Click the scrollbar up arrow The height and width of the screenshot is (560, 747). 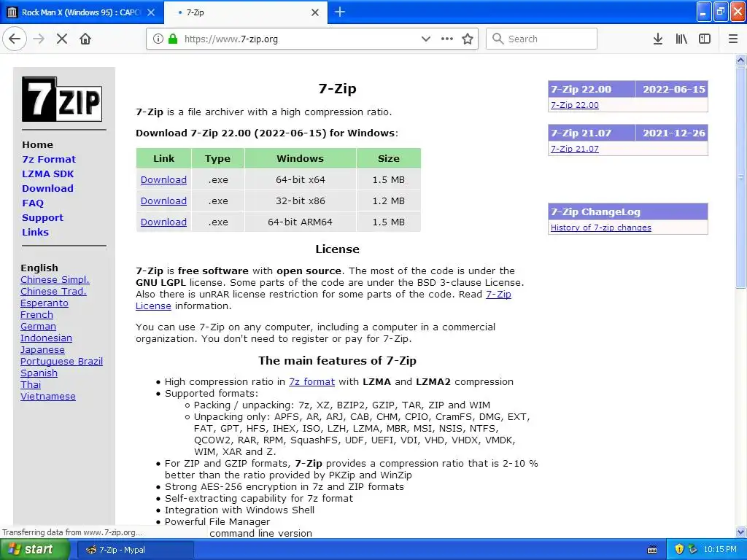[x=740, y=60]
